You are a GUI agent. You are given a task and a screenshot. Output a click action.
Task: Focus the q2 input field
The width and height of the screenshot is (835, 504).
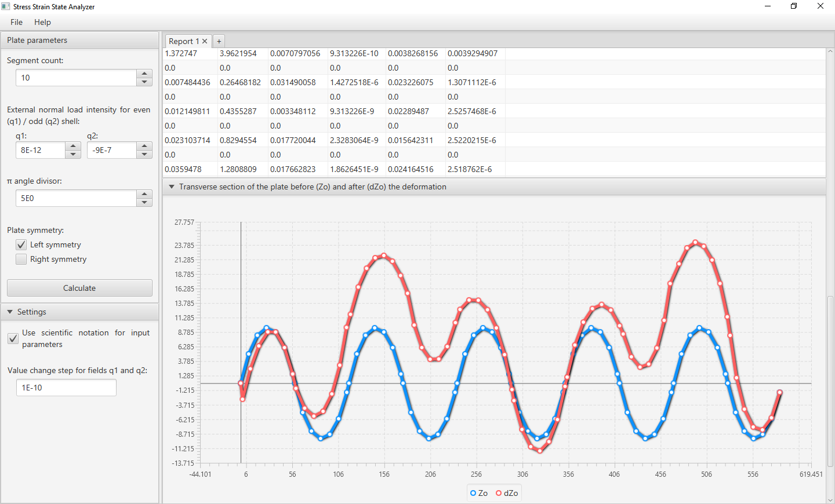[112, 150]
